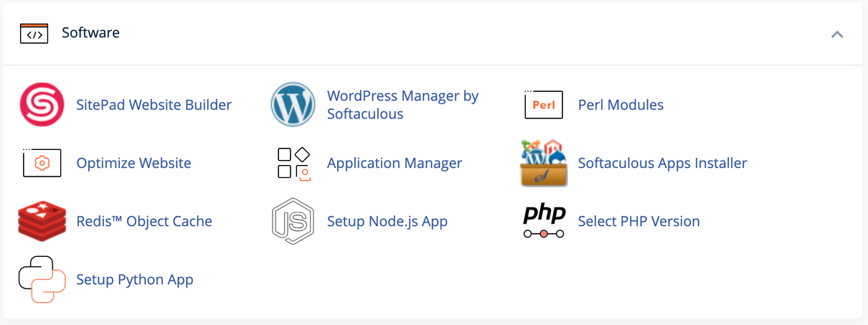
Task: Click the Software section header title
Action: point(90,33)
